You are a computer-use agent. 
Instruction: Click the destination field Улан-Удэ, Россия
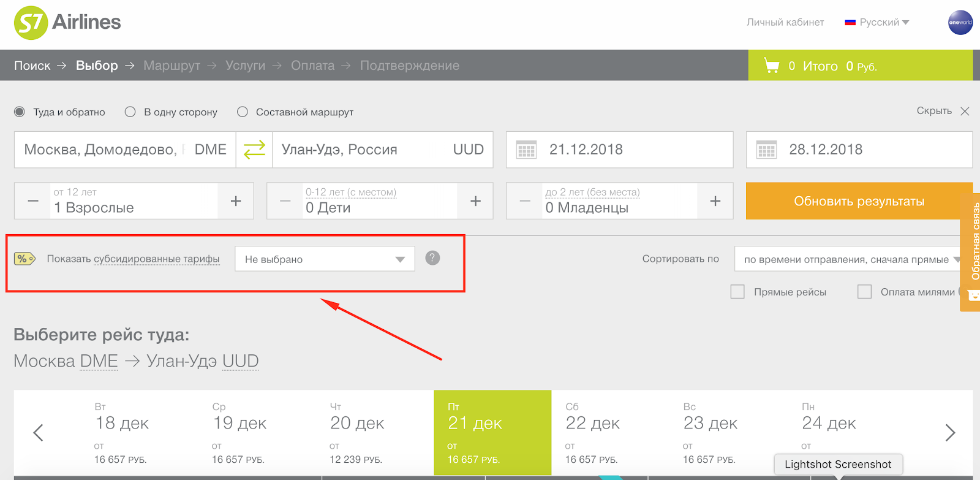[383, 150]
